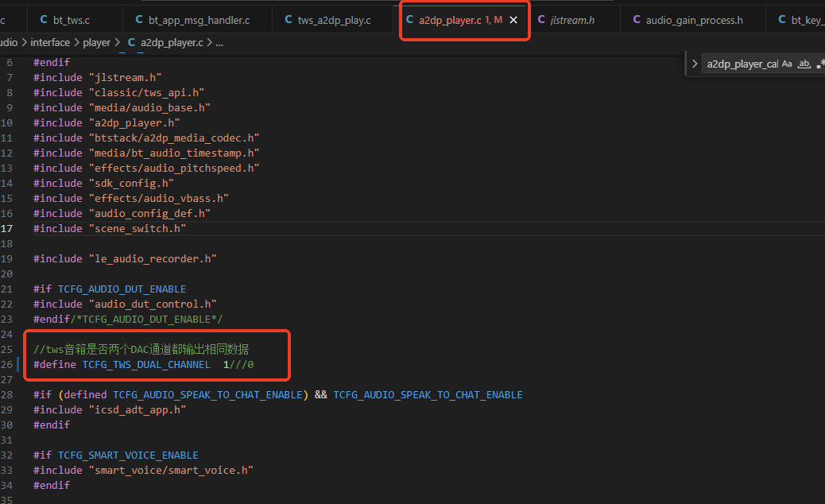Open the player breadcrumb folder
Image resolution: width=825 pixels, height=504 pixels.
click(x=96, y=43)
